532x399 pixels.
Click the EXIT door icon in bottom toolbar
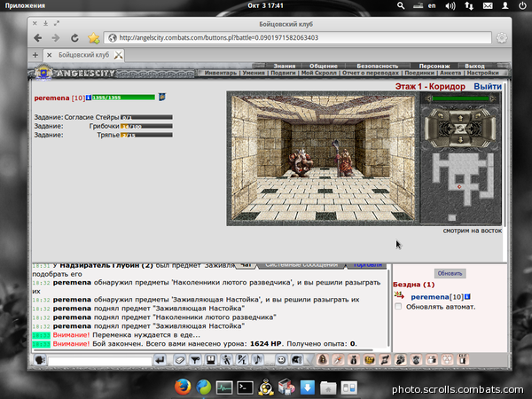[463, 360]
